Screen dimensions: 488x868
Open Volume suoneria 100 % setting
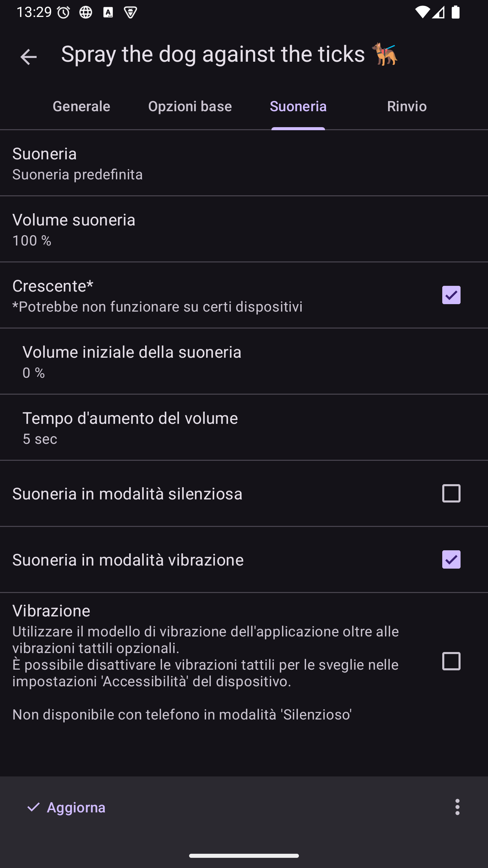point(244,230)
